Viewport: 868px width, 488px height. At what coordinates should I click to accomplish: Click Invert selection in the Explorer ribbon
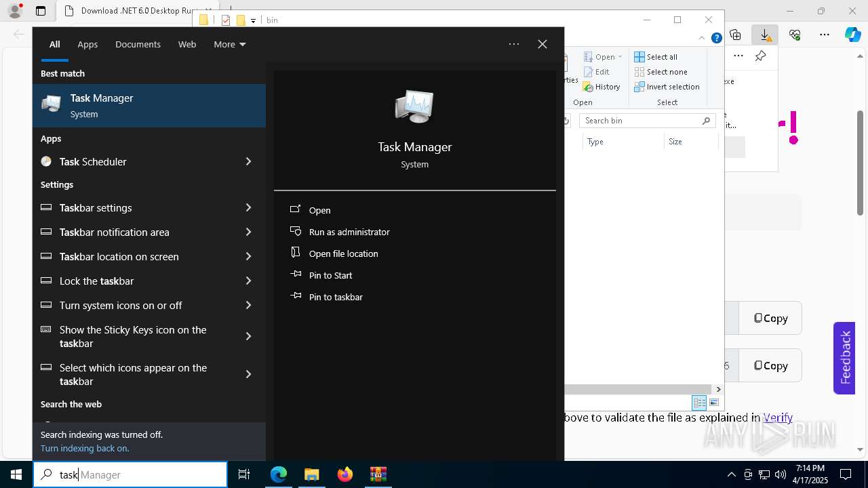[667, 87]
